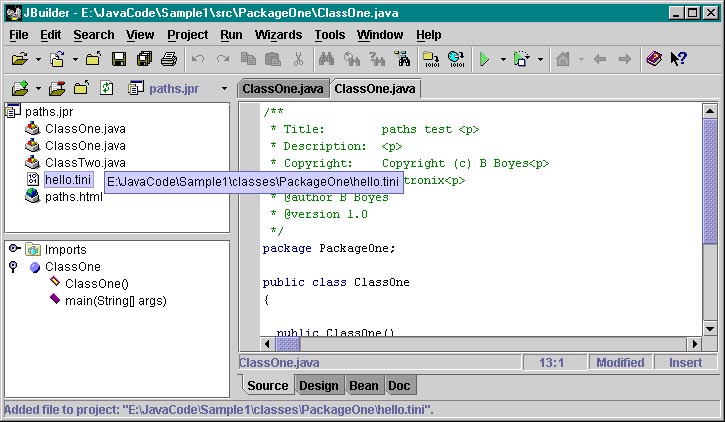Expand the Imports node

click(14, 249)
